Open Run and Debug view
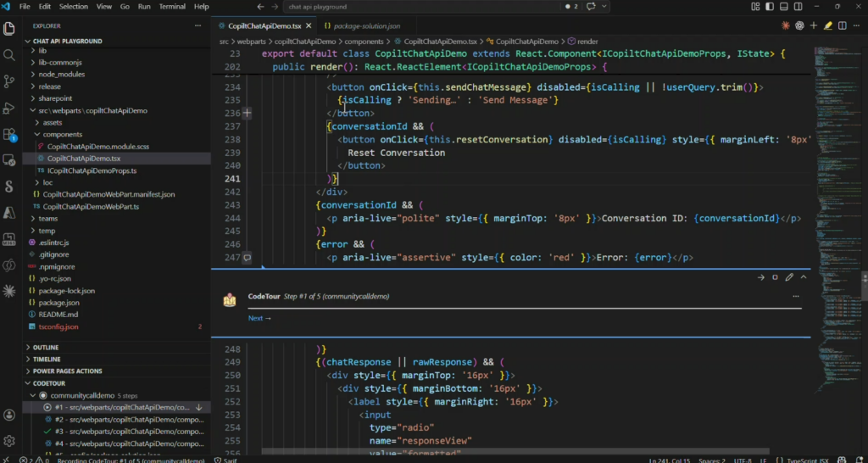Screen dimensions: 868x463 [x=9, y=108]
